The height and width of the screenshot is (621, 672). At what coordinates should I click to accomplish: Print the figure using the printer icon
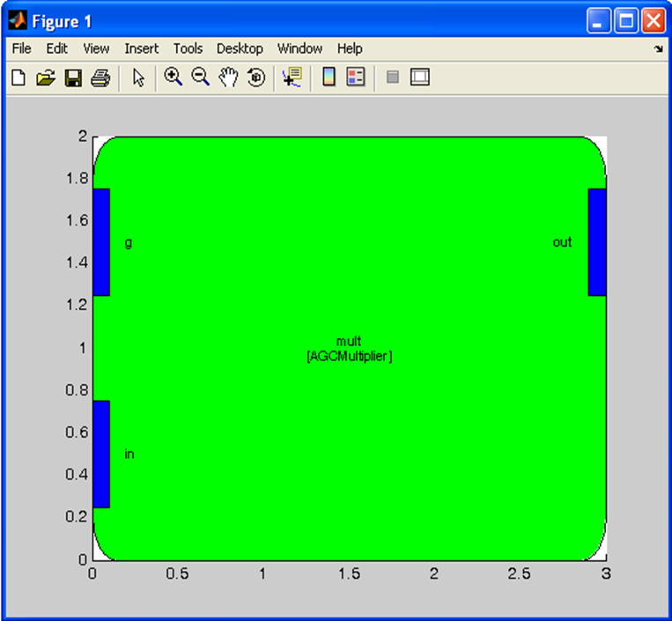(100, 78)
